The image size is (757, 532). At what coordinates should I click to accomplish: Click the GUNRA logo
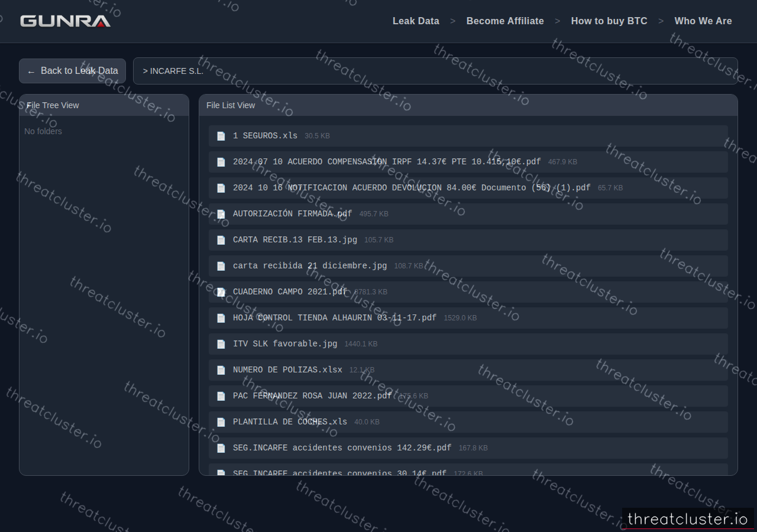point(65,21)
